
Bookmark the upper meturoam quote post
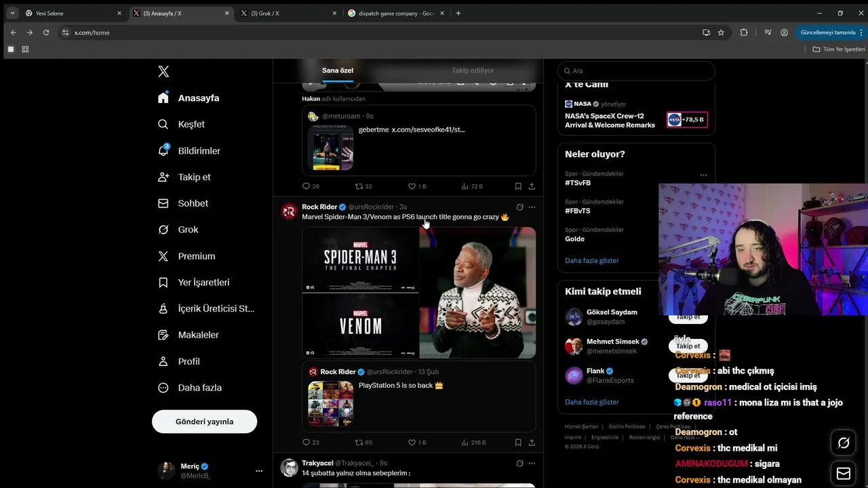click(x=518, y=186)
